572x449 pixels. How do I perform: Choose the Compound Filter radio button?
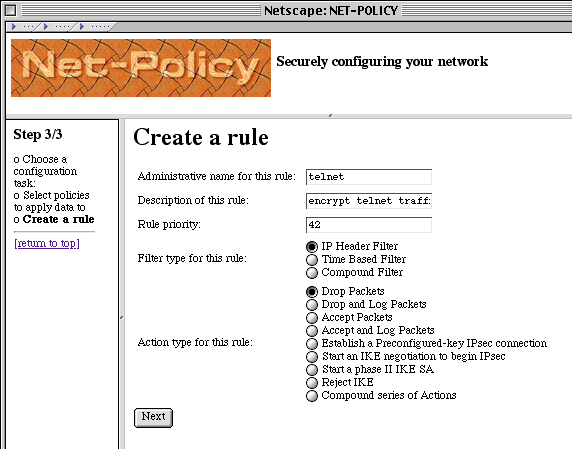click(312, 272)
